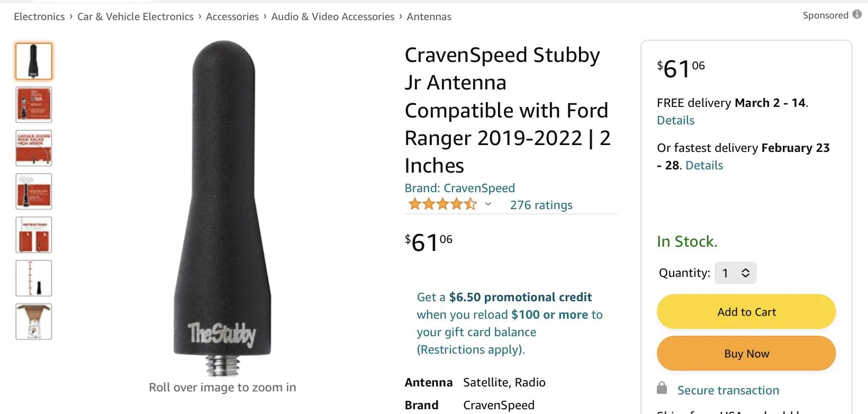Open the Antennas breadcrumb
This screenshot has height=414, width=868.
point(429,16)
